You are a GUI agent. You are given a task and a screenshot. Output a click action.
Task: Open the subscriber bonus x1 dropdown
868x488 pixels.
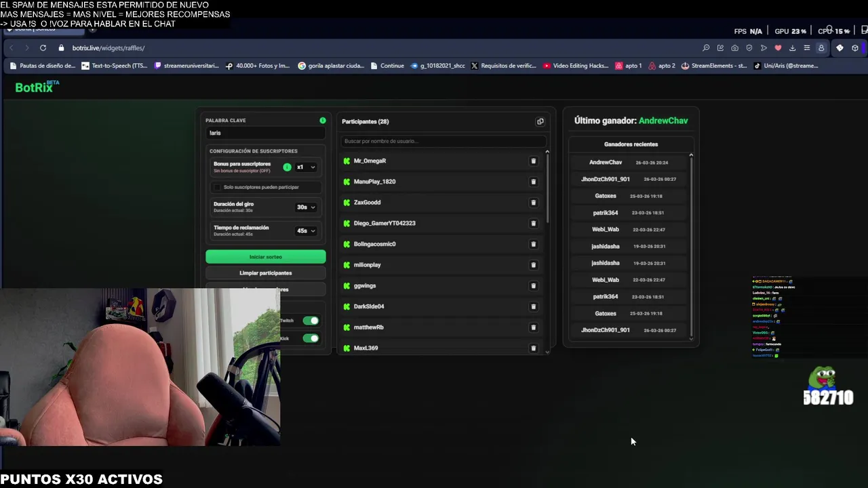coord(306,167)
